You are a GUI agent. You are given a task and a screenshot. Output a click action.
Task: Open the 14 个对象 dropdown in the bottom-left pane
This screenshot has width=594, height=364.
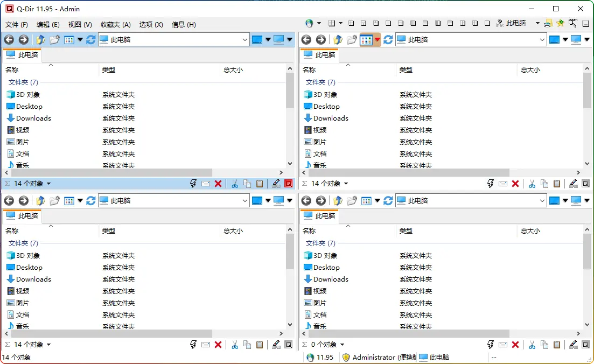coord(48,345)
